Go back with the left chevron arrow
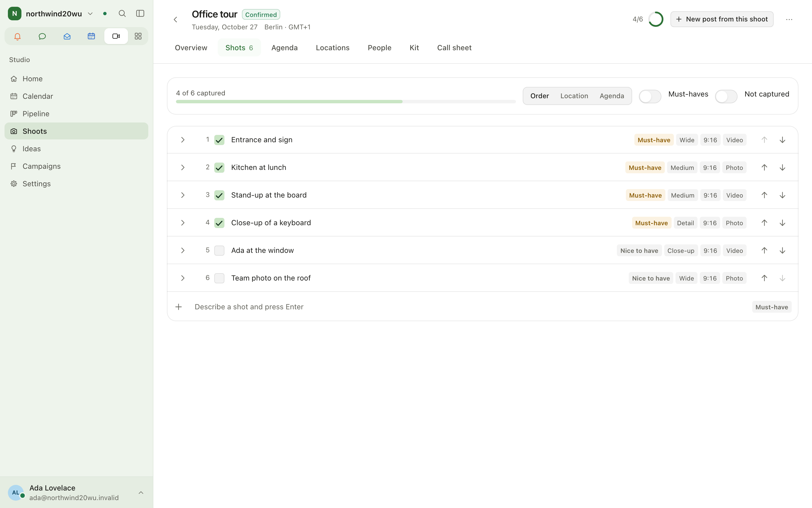The height and width of the screenshot is (508, 812). (x=175, y=20)
